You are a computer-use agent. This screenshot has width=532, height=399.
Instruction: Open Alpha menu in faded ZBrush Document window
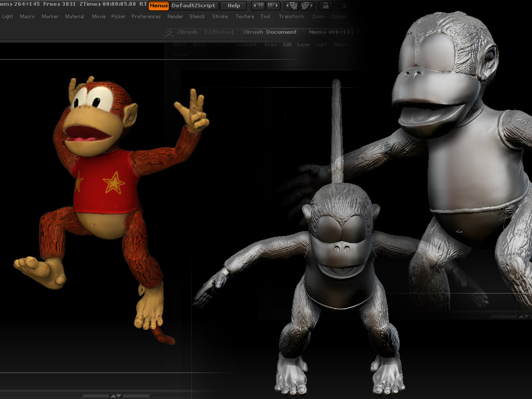[180, 45]
